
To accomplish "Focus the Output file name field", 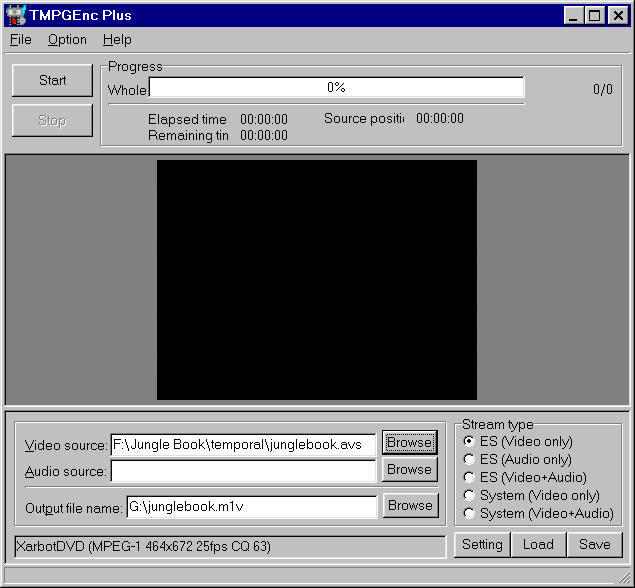I will [x=252, y=507].
